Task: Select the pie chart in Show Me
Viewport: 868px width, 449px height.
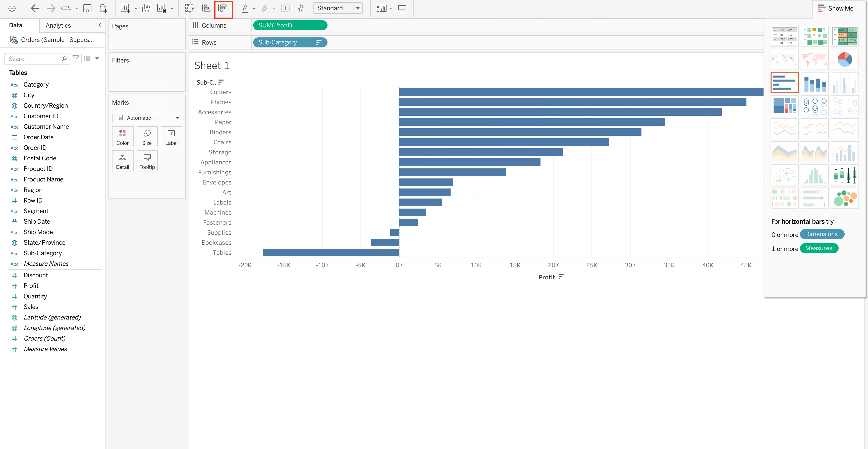Action: point(845,59)
